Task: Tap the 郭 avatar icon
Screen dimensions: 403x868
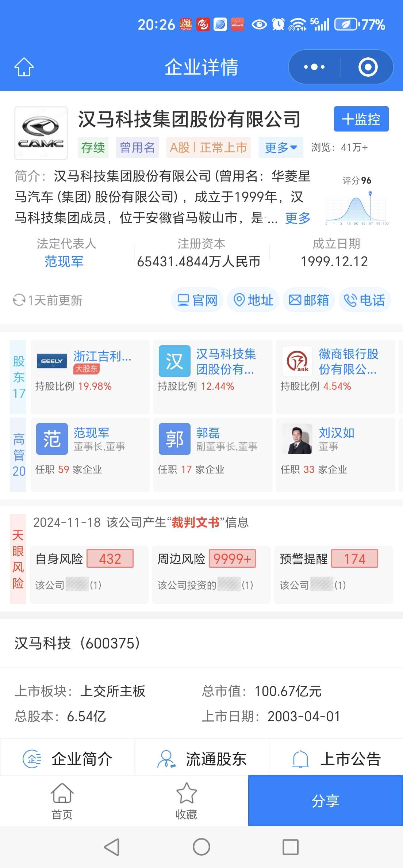Action: pos(174,439)
